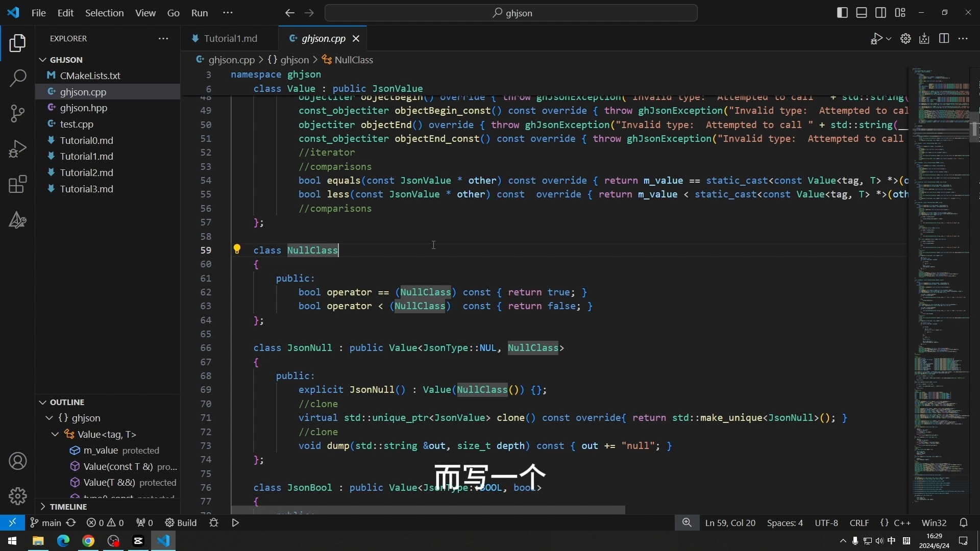
Task: Open Windows Start menu
Action: [12, 541]
